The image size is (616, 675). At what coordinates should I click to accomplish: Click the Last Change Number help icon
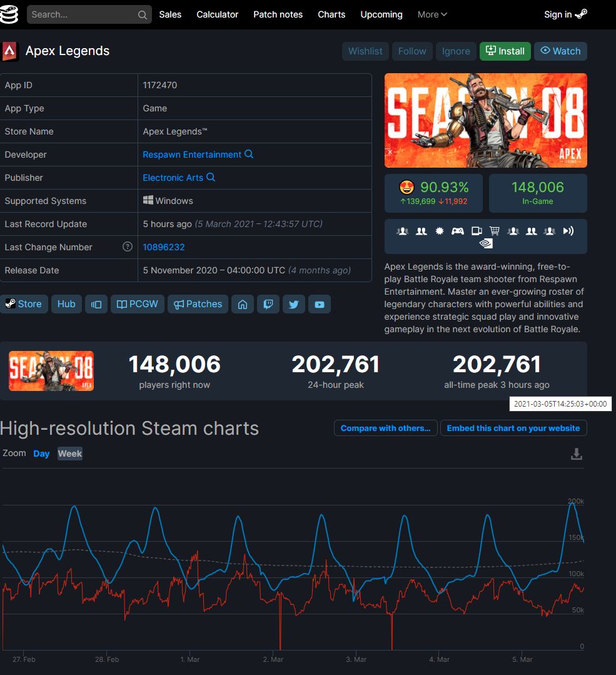point(128,247)
